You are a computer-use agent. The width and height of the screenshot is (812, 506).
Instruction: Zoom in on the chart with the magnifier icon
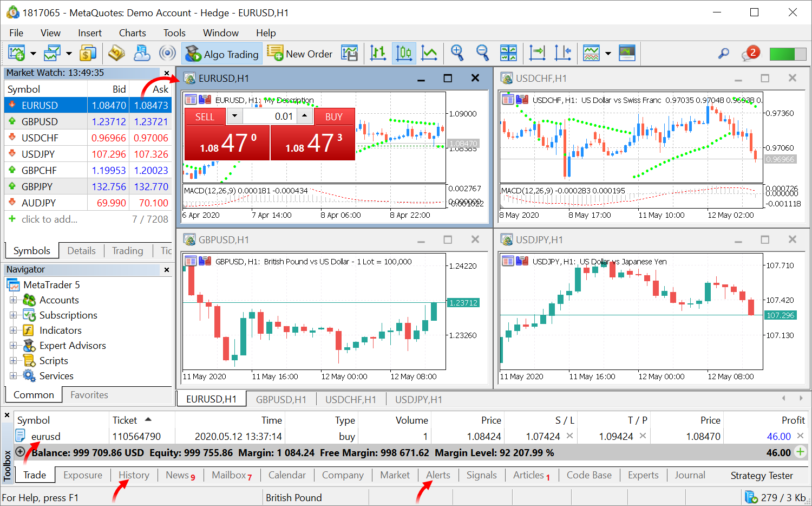pyautogui.click(x=457, y=53)
